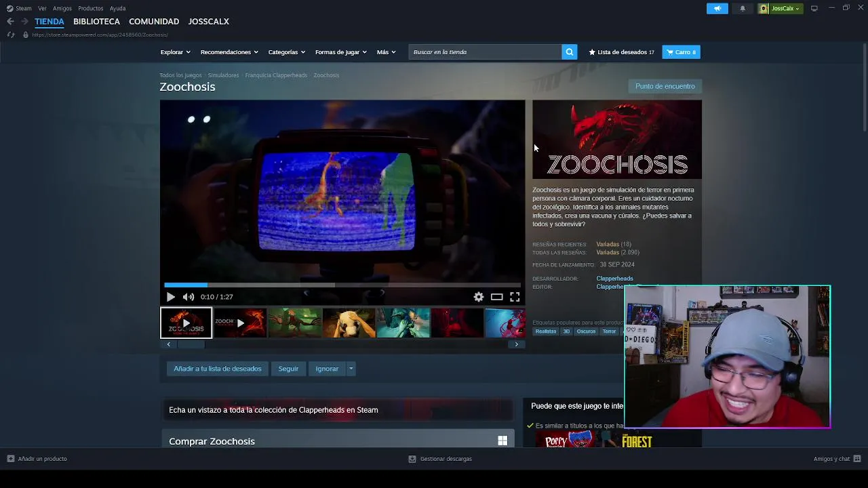Viewport: 868px width, 488px height.
Task: Open Amigos y chat
Action: [x=837, y=459]
